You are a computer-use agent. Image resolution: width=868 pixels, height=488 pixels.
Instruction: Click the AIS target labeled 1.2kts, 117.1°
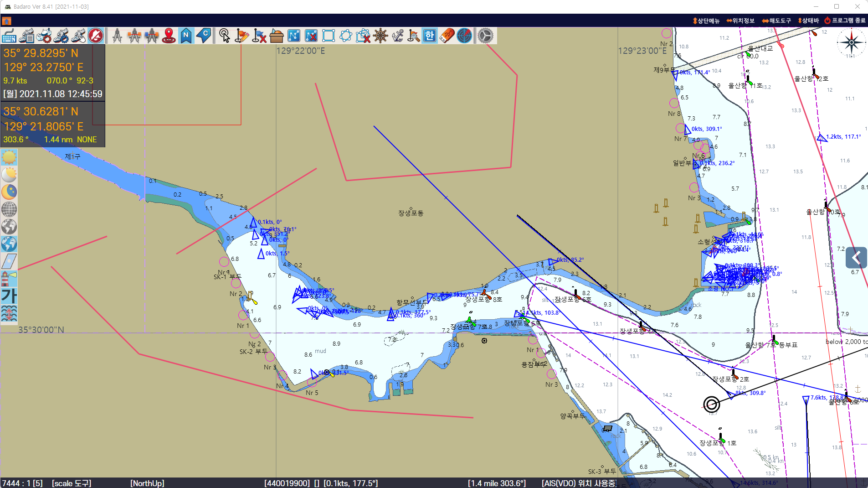click(822, 137)
